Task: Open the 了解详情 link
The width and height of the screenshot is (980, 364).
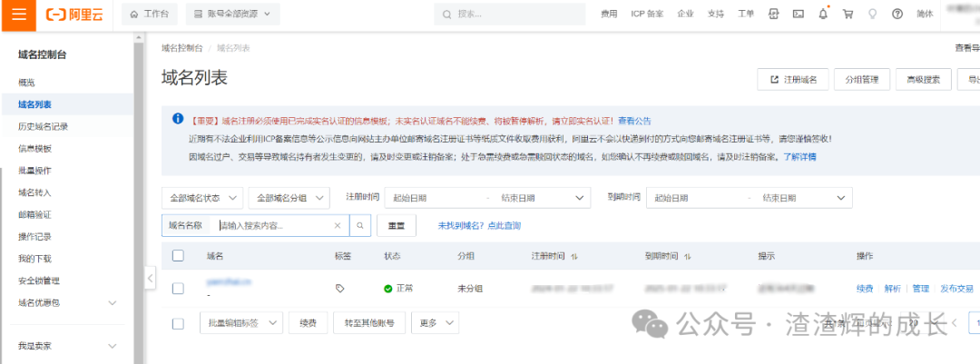Action: pos(799,157)
